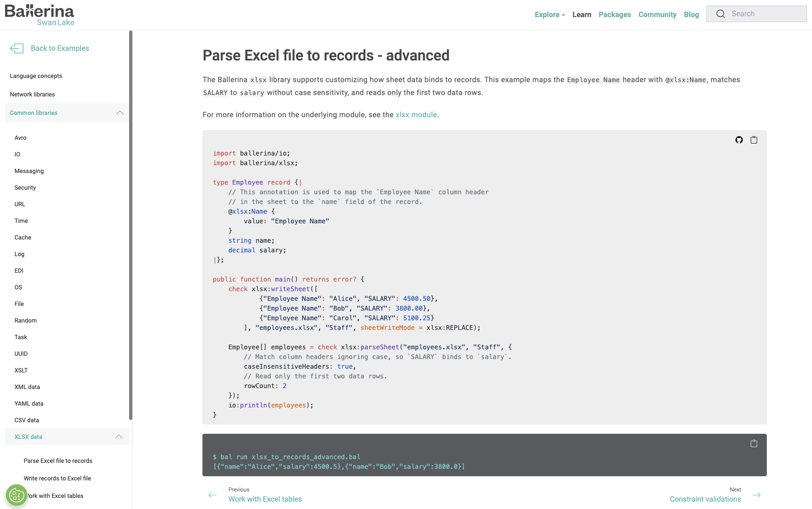Expand Language concepts in sidebar

36,76
